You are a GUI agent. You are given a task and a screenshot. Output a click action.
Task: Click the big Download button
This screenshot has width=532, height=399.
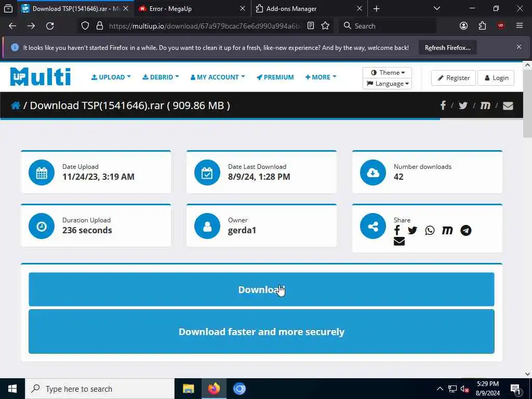coord(261,289)
